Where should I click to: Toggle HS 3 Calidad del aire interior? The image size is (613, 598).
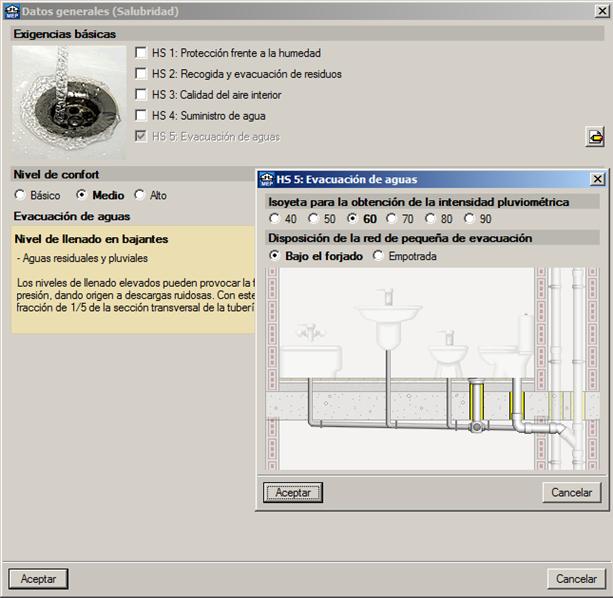142,94
